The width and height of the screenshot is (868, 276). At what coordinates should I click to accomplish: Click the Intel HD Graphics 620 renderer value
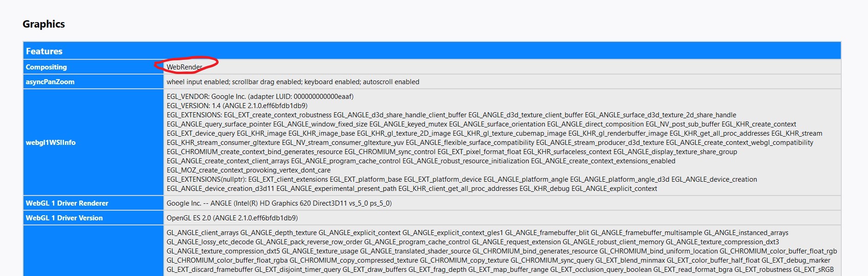coord(279,203)
